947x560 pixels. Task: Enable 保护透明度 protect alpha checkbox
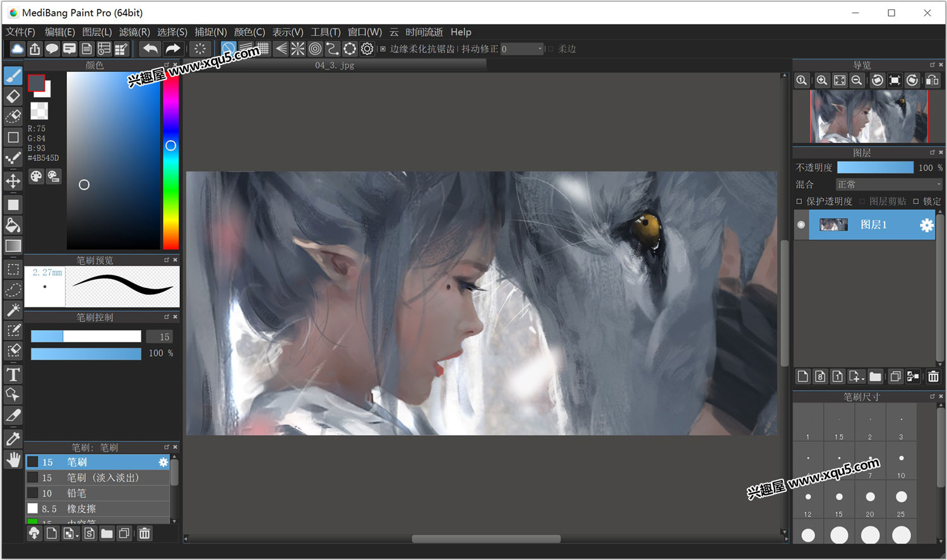[x=799, y=201]
